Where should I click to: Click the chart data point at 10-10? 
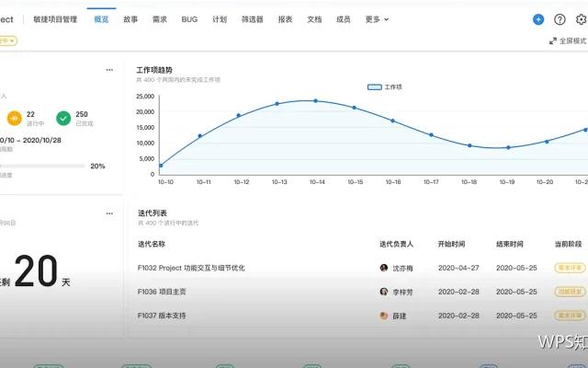(x=161, y=166)
